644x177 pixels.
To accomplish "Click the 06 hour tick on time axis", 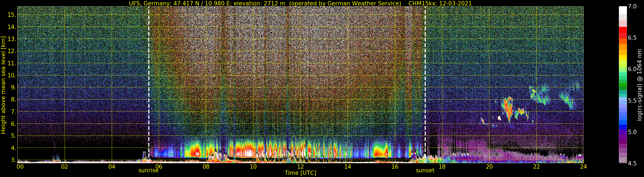I will 159,166.
